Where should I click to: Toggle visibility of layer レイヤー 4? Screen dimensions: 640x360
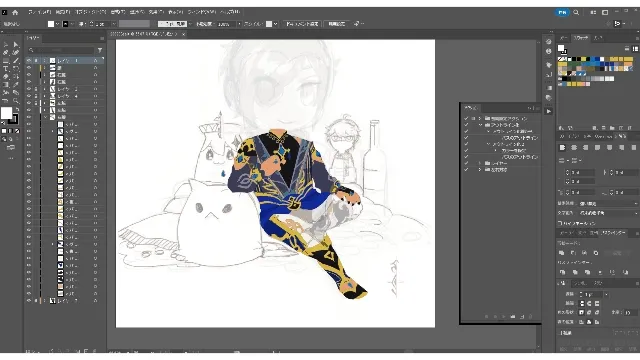29,96
